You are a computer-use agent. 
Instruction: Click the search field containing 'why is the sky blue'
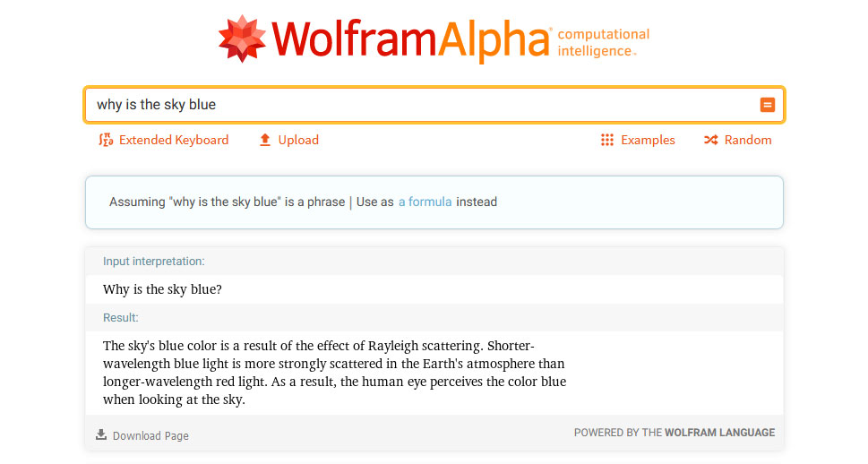434,105
